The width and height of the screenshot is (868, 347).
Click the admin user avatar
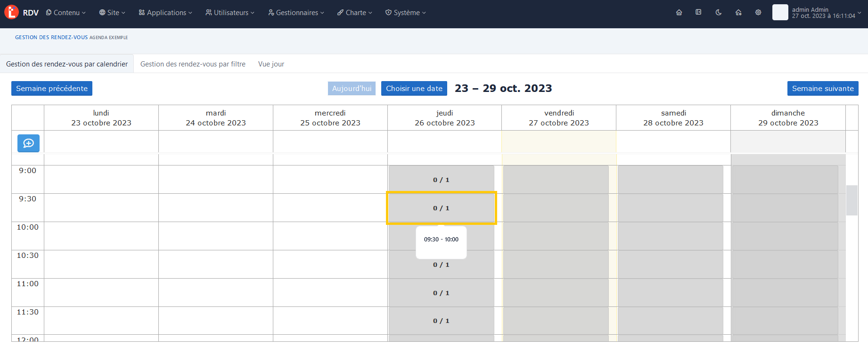click(780, 13)
